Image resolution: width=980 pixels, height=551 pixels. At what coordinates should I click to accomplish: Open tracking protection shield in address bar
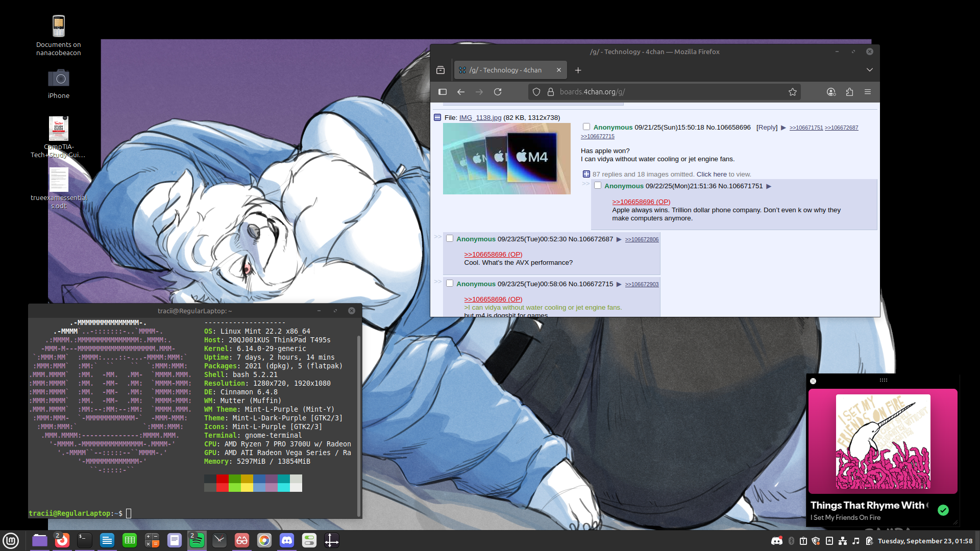point(536,92)
